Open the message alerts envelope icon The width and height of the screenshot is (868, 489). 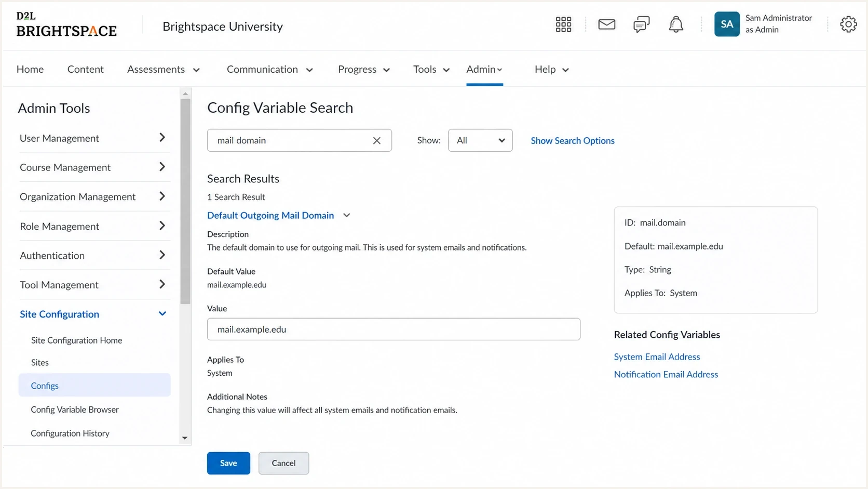tap(606, 24)
